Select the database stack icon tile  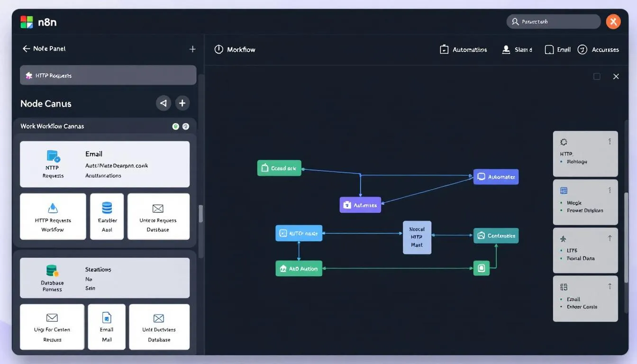(107, 216)
